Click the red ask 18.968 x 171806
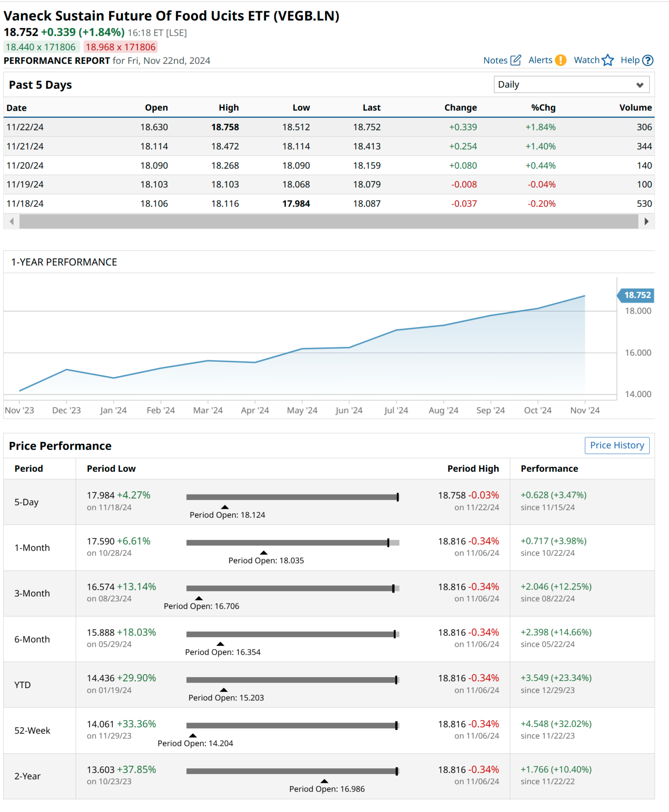Image resolution: width=669 pixels, height=812 pixels. point(121,47)
